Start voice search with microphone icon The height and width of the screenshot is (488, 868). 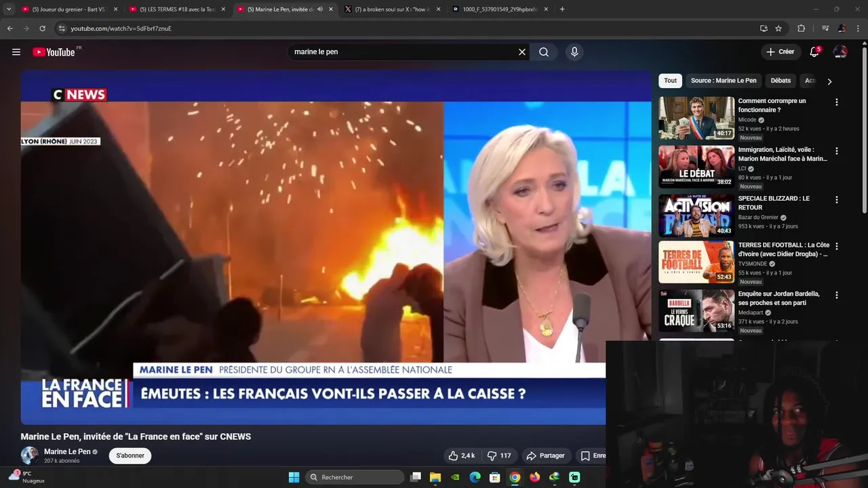click(574, 52)
